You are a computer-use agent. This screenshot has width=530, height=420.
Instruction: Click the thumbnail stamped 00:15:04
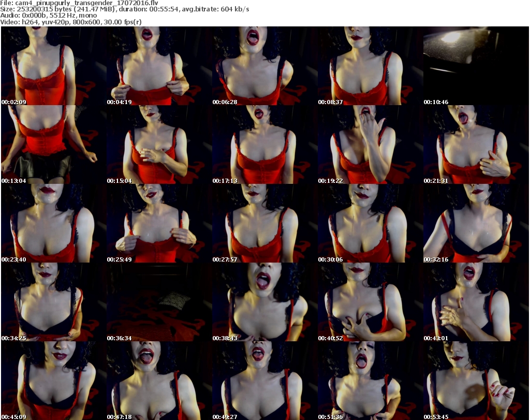click(159, 144)
